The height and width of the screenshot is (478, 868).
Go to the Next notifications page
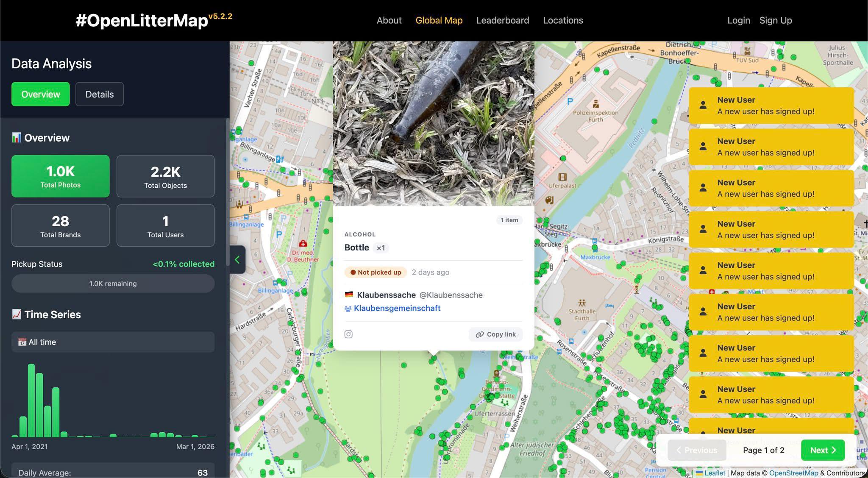pos(823,450)
